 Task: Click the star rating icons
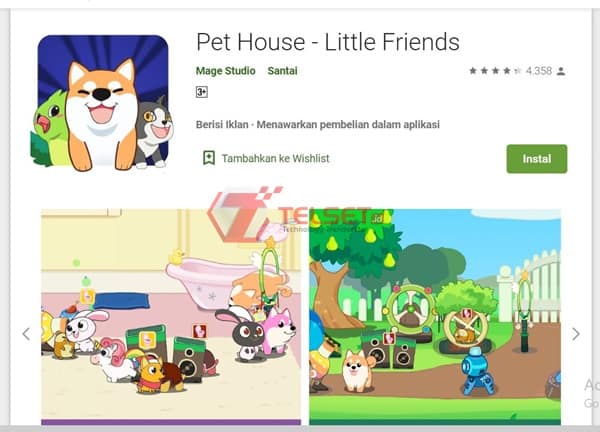[x=495, y=71]
